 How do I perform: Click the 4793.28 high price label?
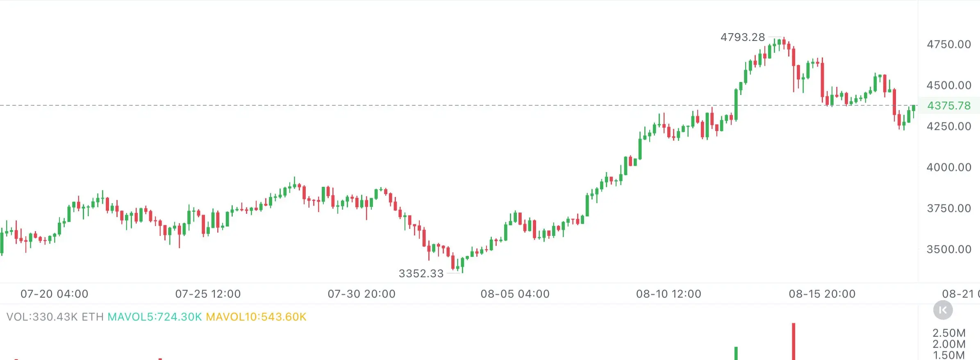point(743,37)
